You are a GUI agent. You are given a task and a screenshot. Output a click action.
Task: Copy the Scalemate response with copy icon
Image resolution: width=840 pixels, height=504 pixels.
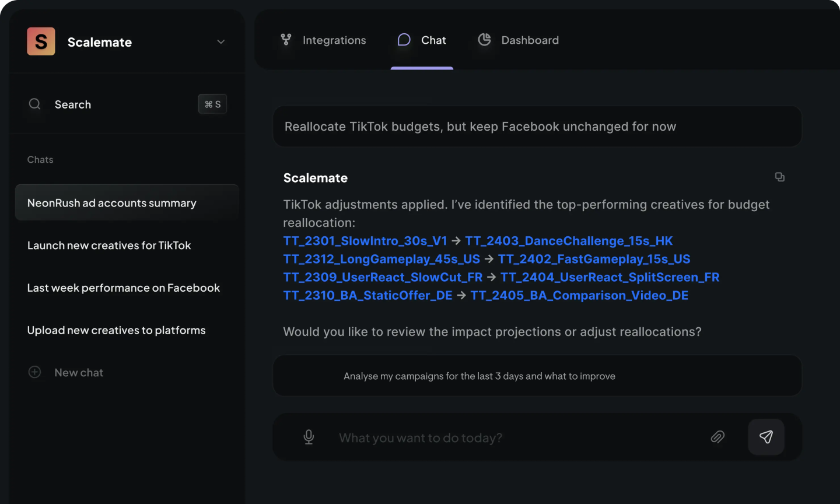coord(779,177)
